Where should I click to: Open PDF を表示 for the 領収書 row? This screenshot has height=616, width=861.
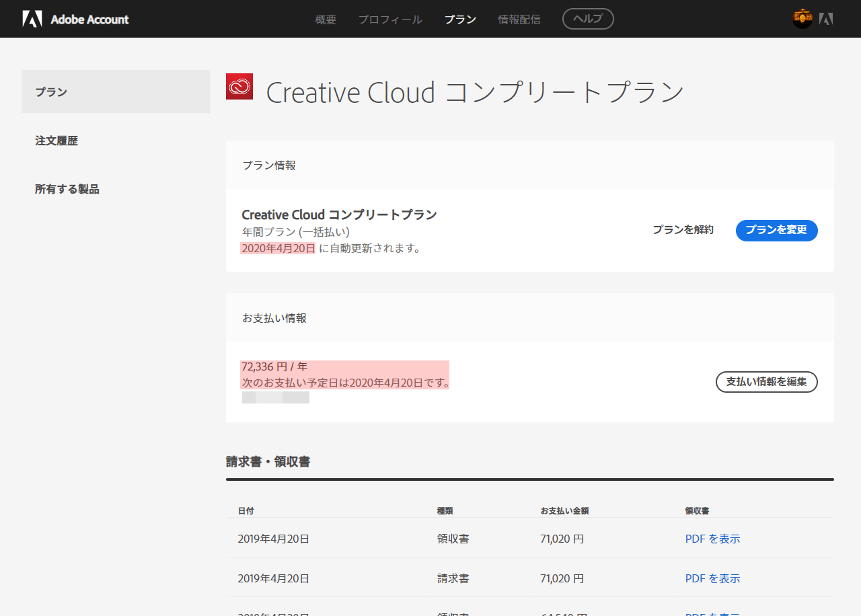tap(712, 539)
